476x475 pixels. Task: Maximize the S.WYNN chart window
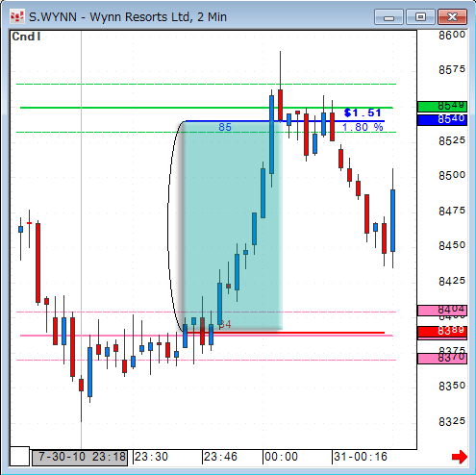[x=420, y=17]
